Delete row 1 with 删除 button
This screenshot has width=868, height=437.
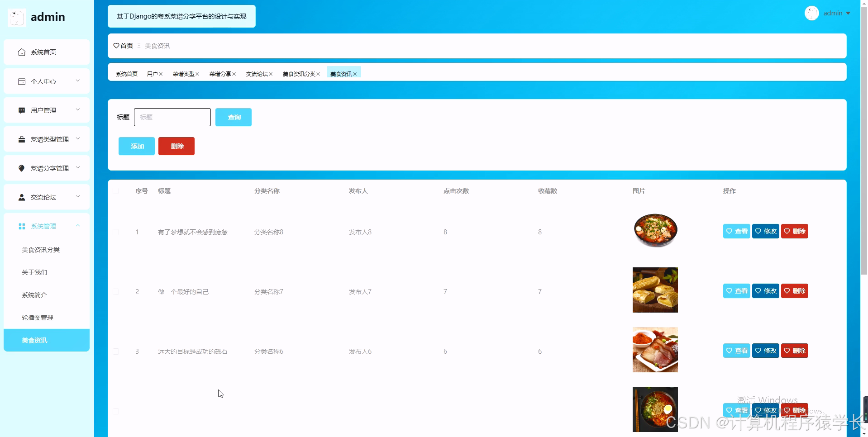click(x=794, y=231)
